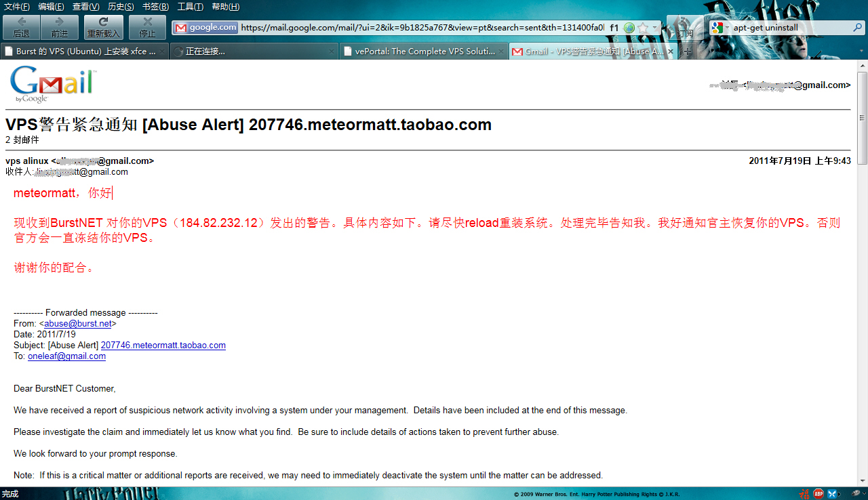Run search with the magnifier icon

[x=857, y=28]
